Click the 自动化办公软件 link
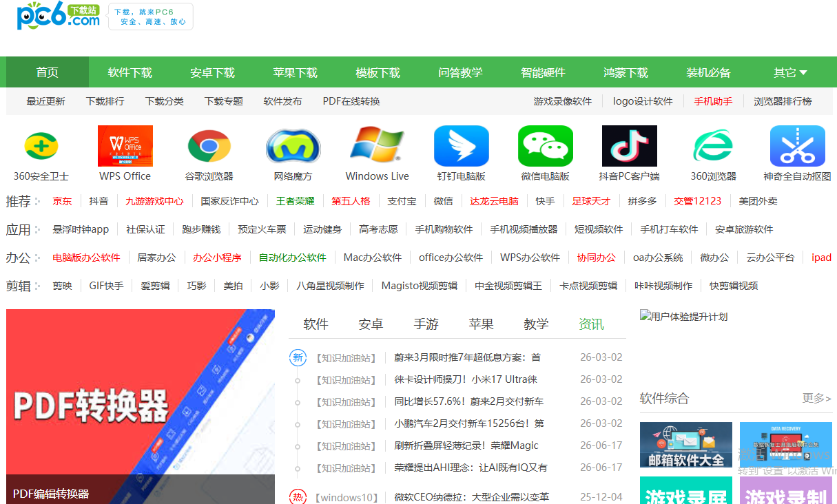Screen dimensions: 837x504 [292, 258]
